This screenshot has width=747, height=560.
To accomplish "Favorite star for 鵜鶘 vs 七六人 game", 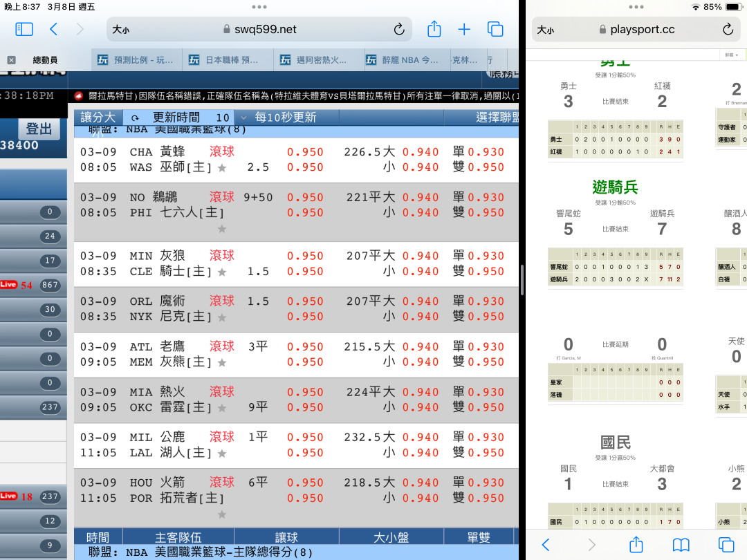I will (222, 229).
